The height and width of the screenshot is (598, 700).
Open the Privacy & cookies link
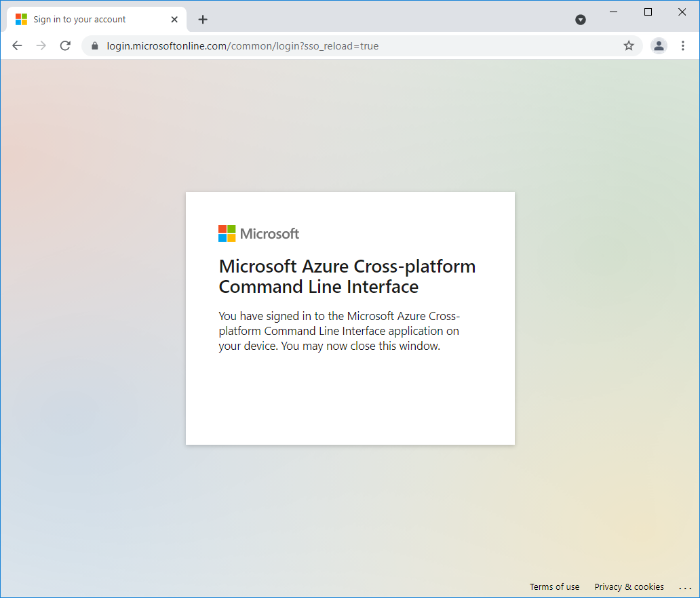(629, 586)
